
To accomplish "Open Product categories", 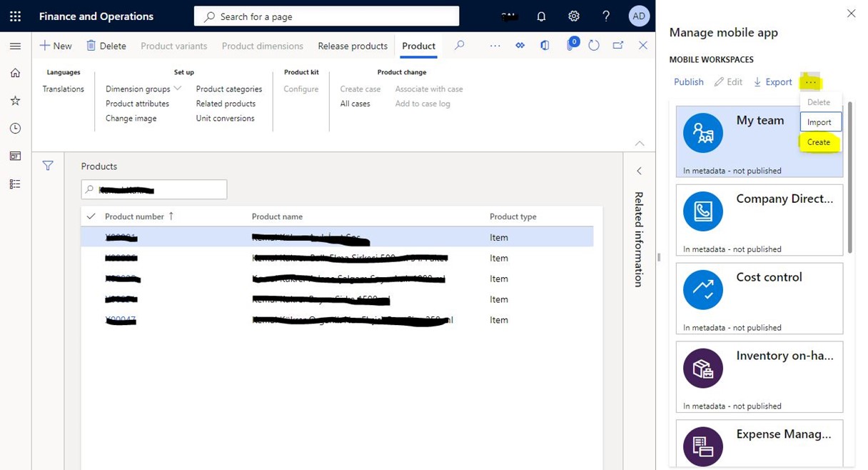I will (x=229, y=89).
